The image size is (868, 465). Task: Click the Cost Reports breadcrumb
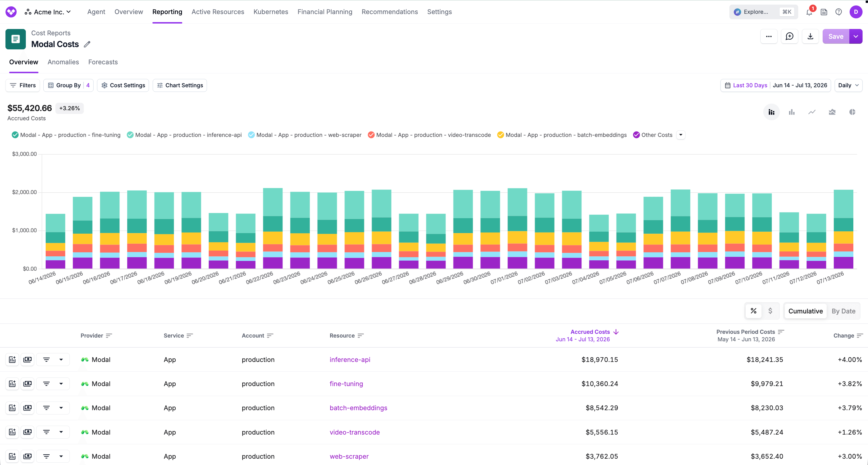click(51, 33)
